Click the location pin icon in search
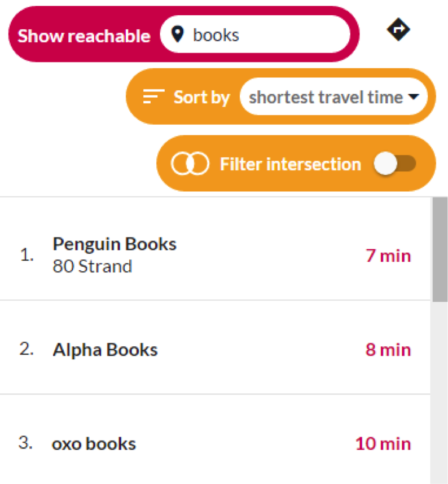448x484 pixels. coord(178,34)
